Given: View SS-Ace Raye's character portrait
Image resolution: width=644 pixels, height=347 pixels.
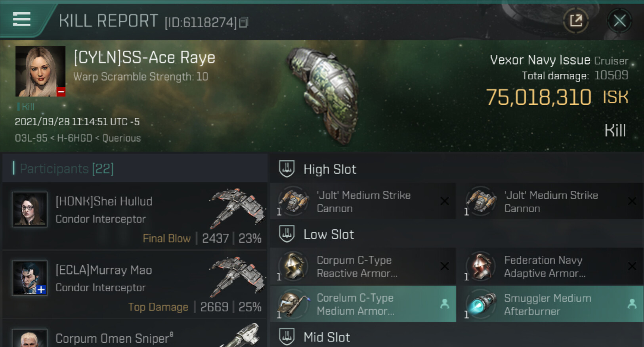Looking at the screenshot, I should tap(40, 71).
